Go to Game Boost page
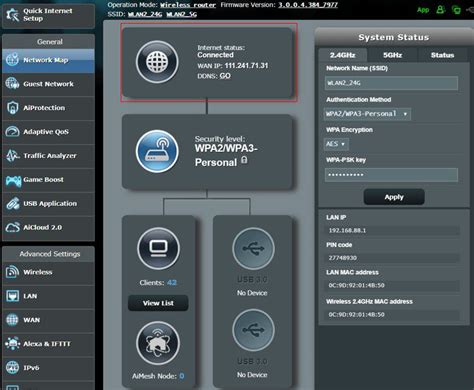The image size is (474, 390). (48, 180)
